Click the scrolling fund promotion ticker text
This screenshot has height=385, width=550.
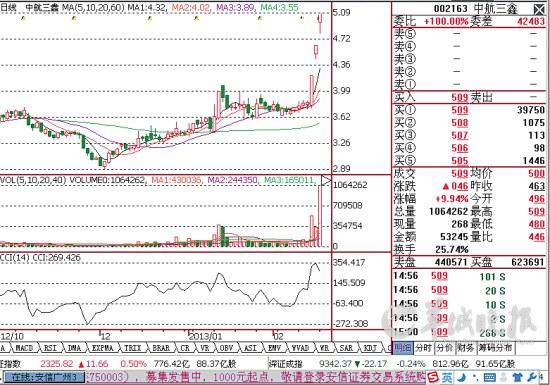tap(256, 378)
